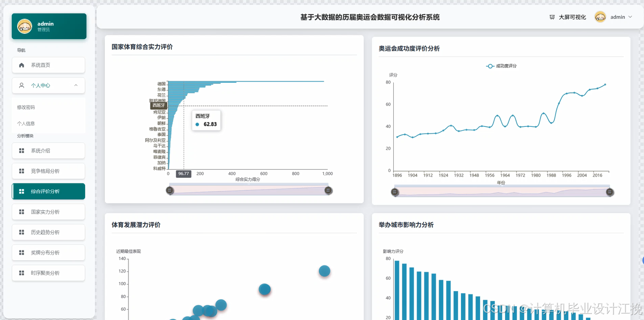The image size is (644, 320).
Task: Collapse the 个人中心 menu chevron
Action: (x=76, y=86)
